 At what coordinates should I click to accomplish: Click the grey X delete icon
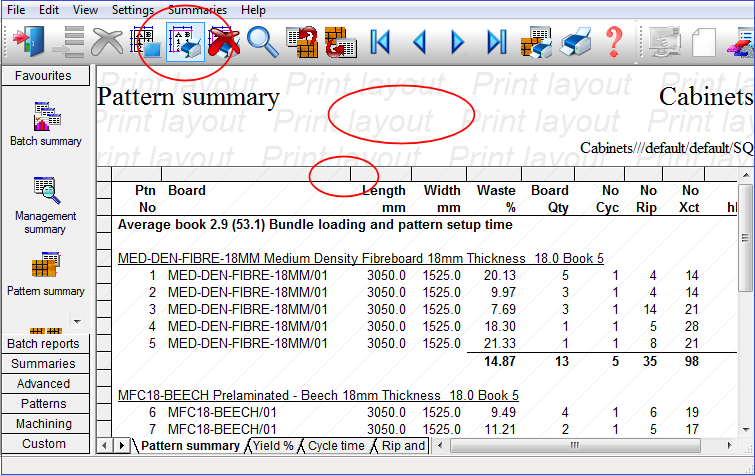[107, 42]
